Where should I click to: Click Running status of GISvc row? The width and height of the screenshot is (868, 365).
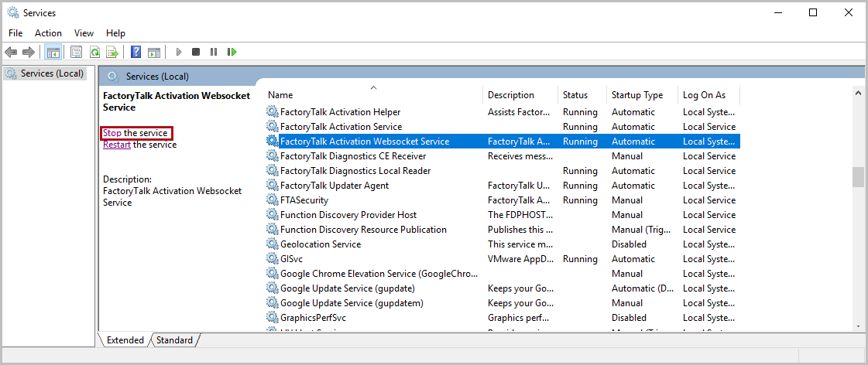(580, 259)
